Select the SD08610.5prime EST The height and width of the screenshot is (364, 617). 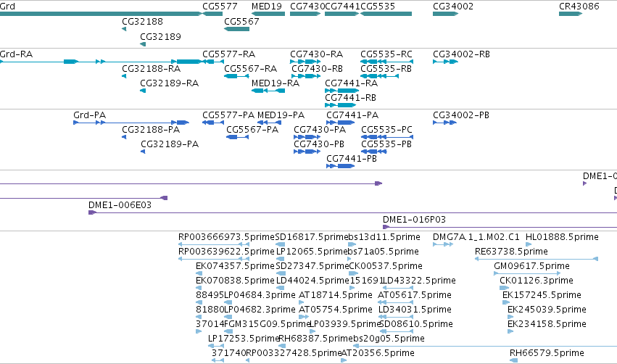(396, 331)
